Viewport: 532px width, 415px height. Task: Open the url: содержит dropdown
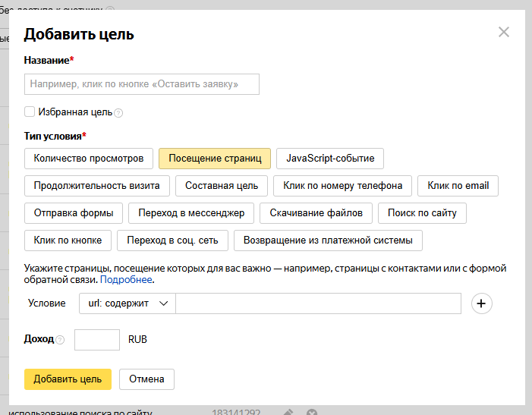[x=127, y=303]
